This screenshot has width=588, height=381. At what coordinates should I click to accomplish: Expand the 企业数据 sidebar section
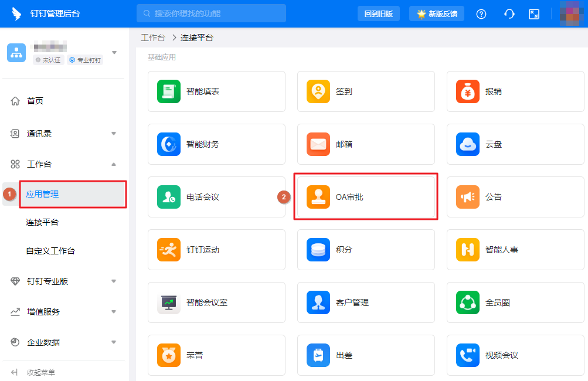point(36,342)
